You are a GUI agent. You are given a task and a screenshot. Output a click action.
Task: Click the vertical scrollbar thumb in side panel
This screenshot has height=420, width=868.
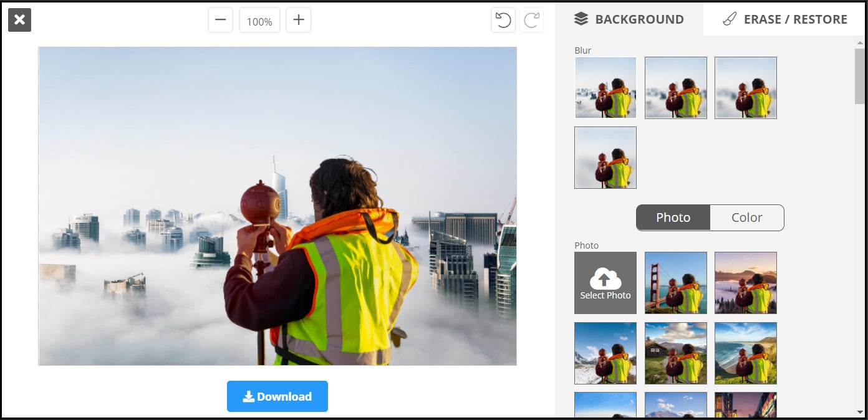(860, 76)
